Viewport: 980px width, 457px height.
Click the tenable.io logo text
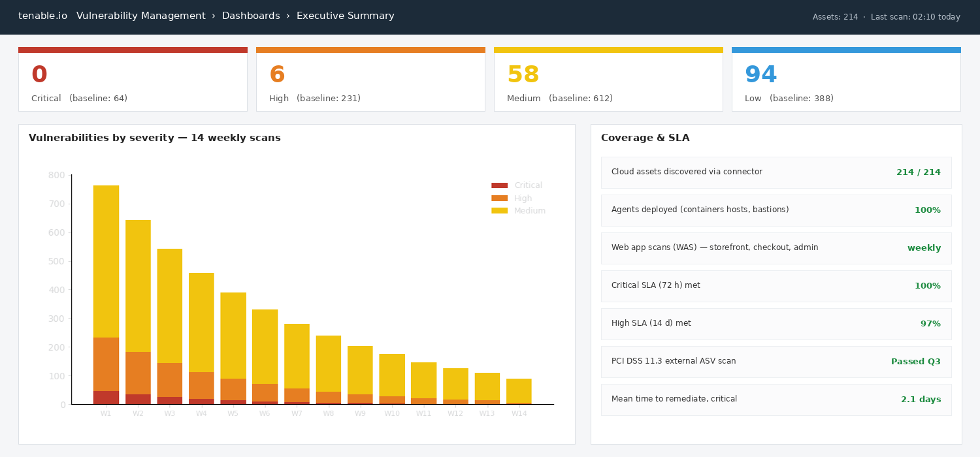click(x=42, y=16)
